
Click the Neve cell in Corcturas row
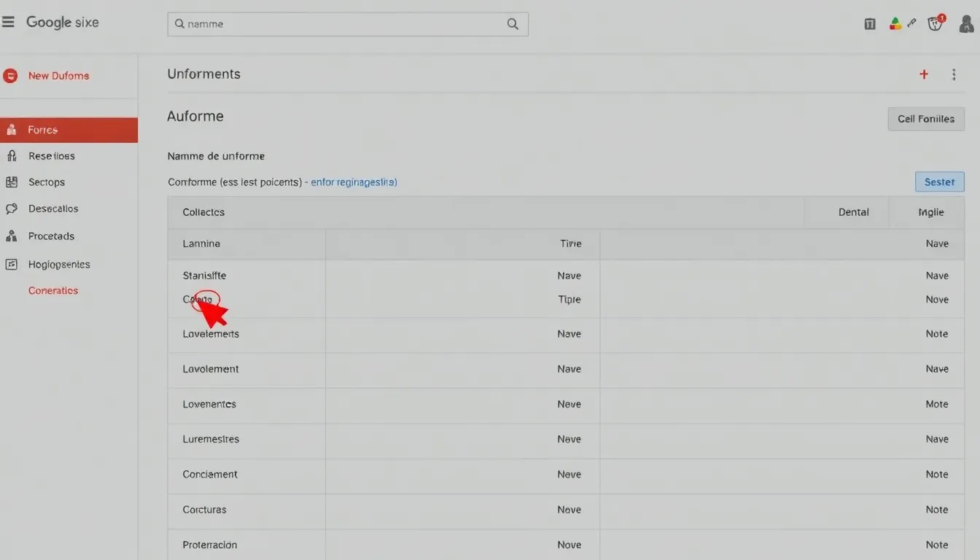(569, 510)
